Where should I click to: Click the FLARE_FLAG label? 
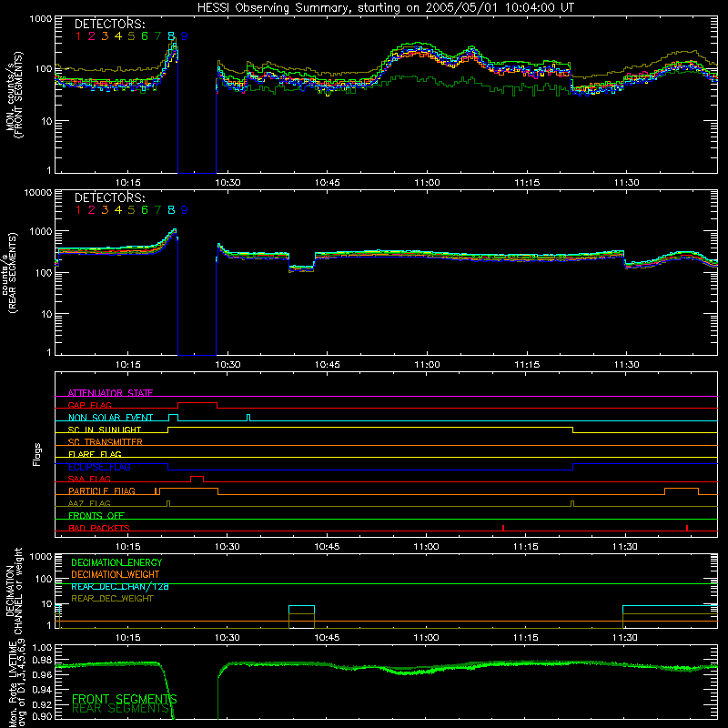pyautogui.click(x=95, y=454)
